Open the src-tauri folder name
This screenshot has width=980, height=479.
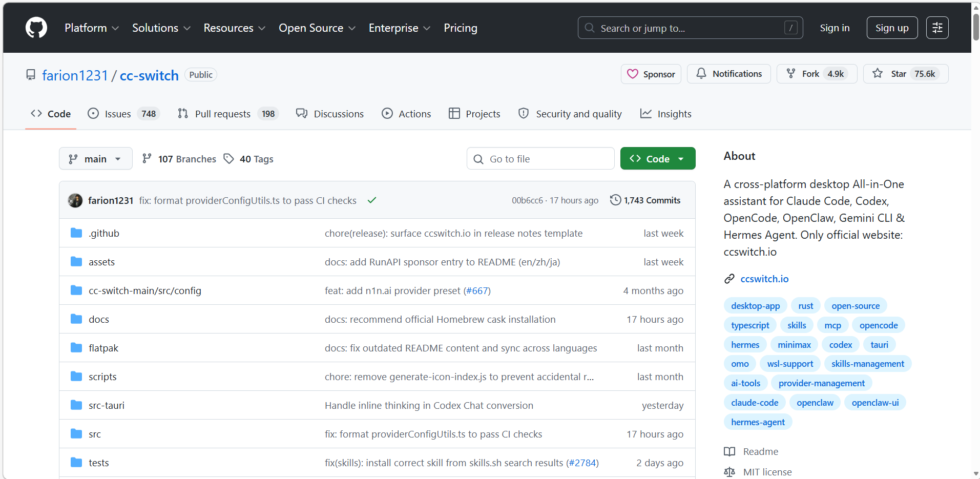(x=107, y=405)
